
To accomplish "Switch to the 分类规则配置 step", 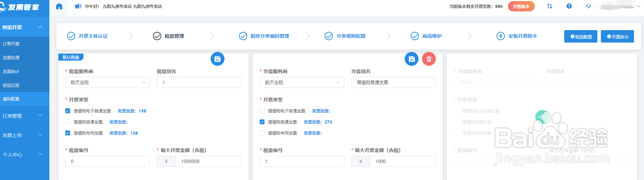I will 351,36.
